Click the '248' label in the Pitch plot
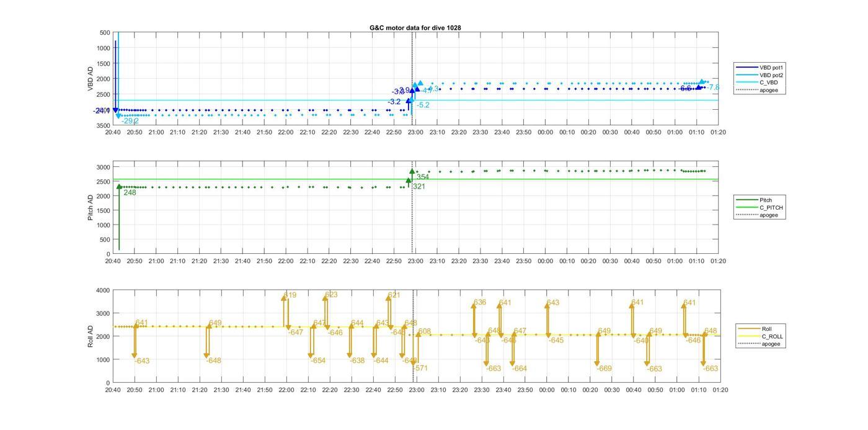The height and width of the screenshot is (430, 868). [x=130, y=193]
